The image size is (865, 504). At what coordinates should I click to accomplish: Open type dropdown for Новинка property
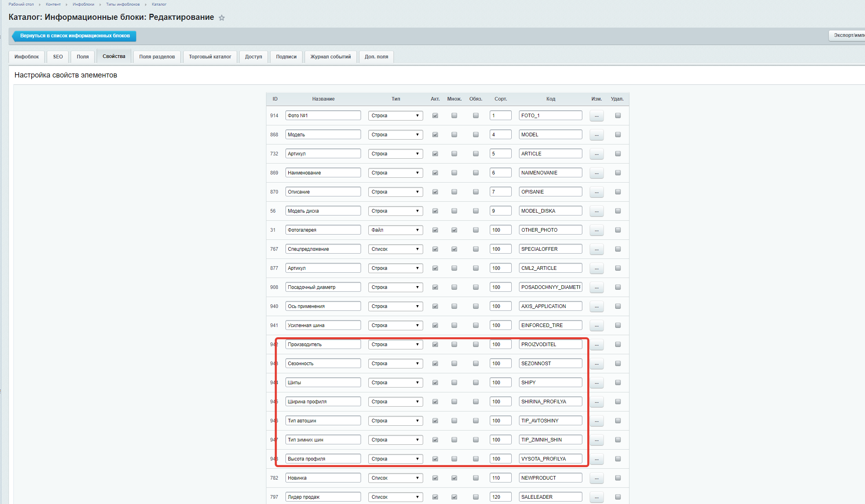click(396, 478)
